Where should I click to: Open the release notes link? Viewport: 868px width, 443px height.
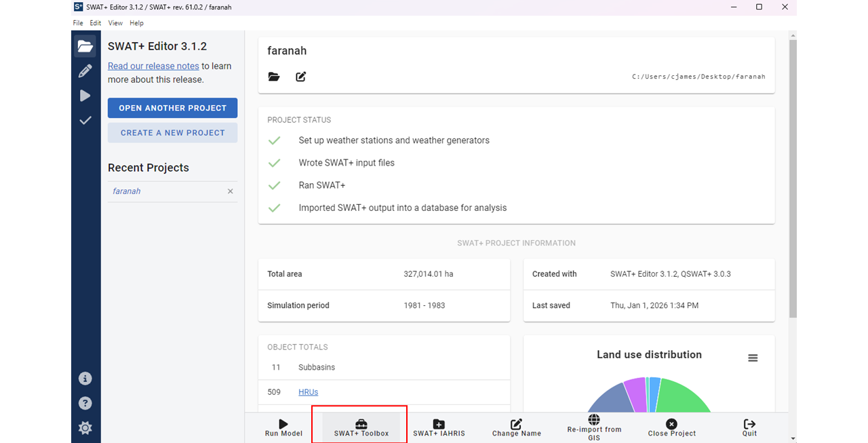(153, 66)
